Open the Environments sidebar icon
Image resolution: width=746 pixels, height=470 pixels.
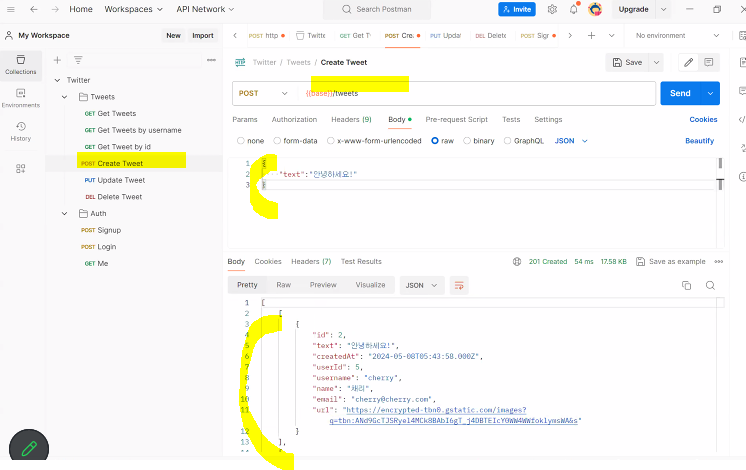(20, 98)
